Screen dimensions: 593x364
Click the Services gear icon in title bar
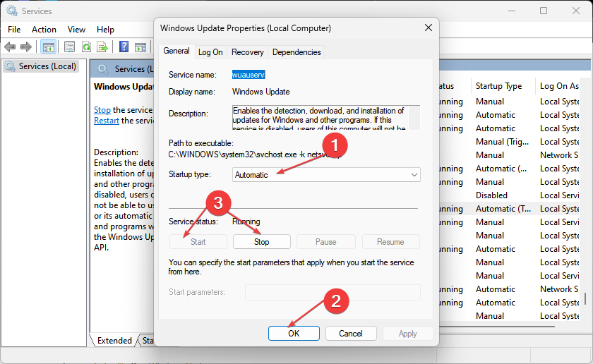pos(12,11)
